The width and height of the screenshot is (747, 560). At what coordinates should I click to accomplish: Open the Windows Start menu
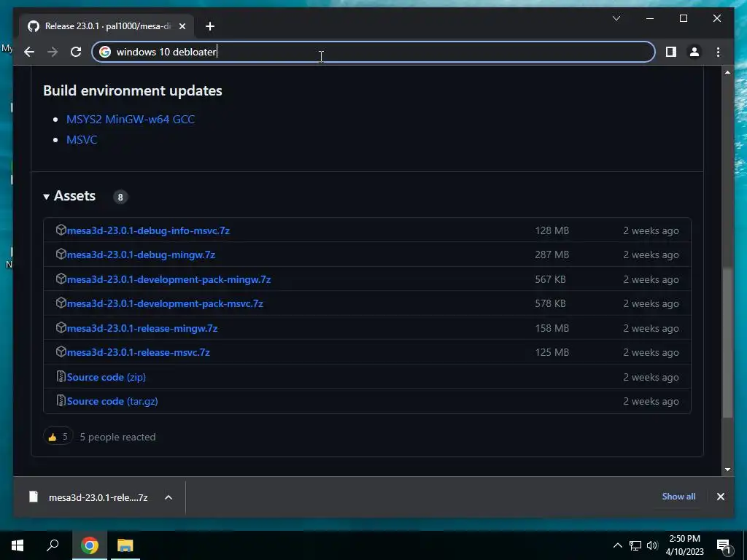18,545
